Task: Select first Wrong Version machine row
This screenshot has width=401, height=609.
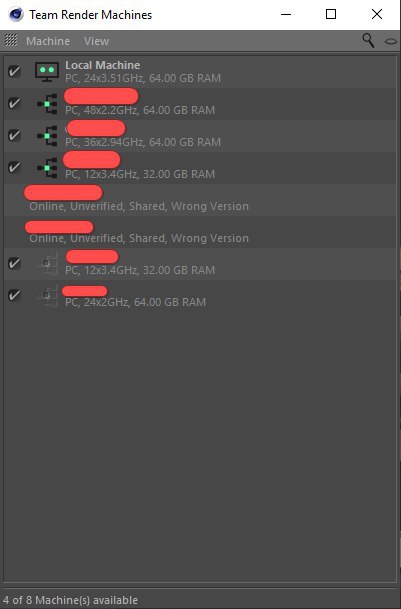Action: [200, 200]
